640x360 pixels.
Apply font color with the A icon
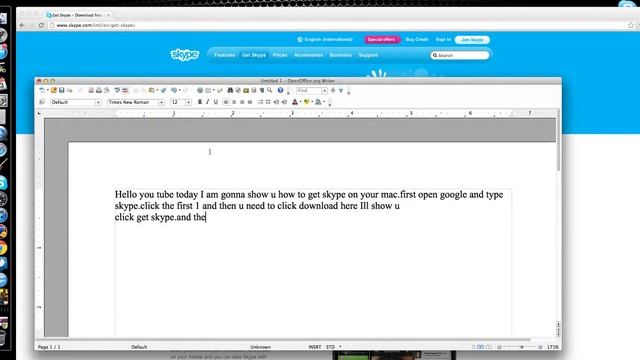pyautogui.click(x=295, y=102)
